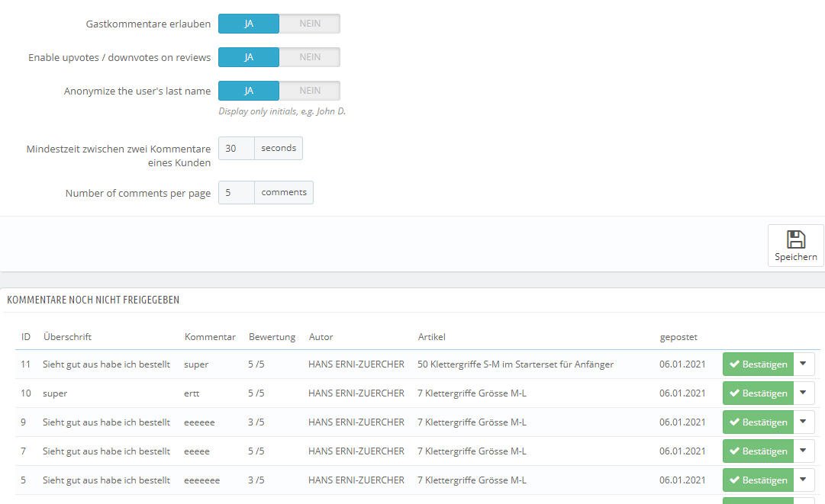Focus the Number of comments per page field
The height and width of the screenshot is (504, 825).
coord(237,192)
